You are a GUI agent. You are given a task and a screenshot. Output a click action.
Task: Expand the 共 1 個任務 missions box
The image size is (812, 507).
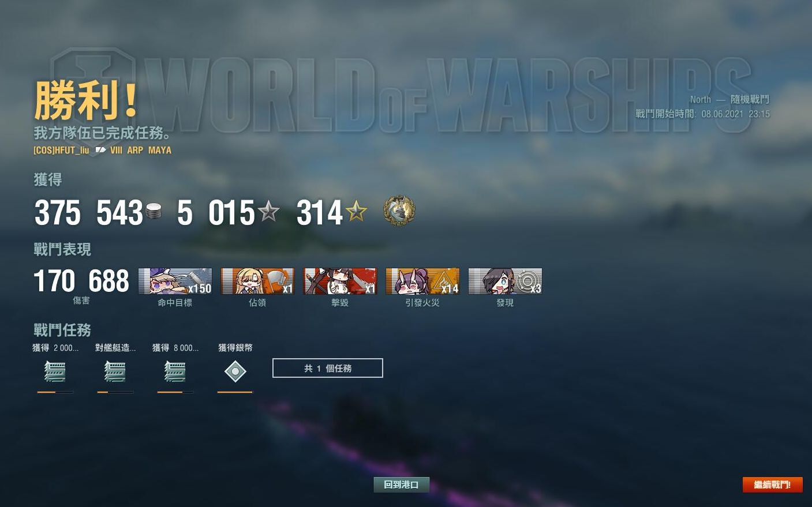coord(327,368)
